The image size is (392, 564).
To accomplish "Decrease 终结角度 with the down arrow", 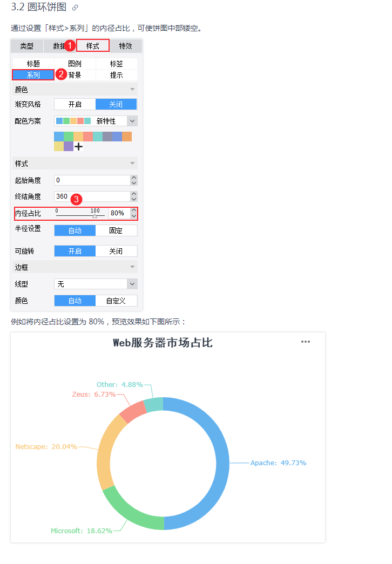I will (134, 199).
